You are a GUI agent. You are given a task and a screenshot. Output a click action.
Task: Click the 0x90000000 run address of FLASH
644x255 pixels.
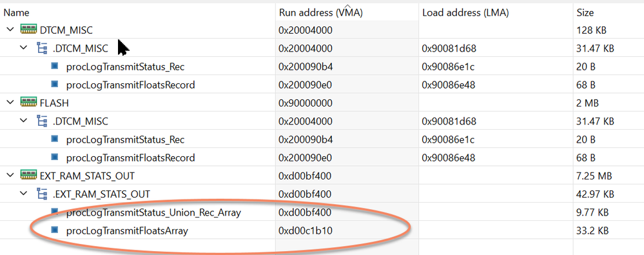pyautogui.click(x=306, y=103)
